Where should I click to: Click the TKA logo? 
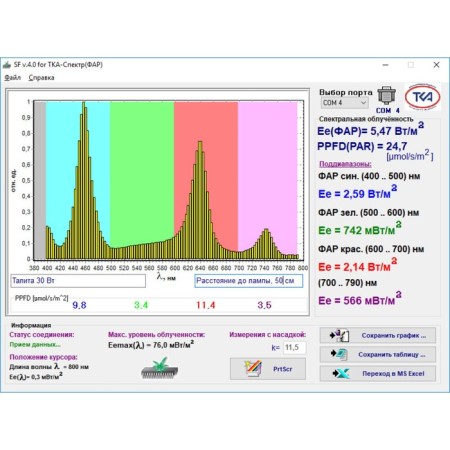pyautogui.click(x=423, y=97)
